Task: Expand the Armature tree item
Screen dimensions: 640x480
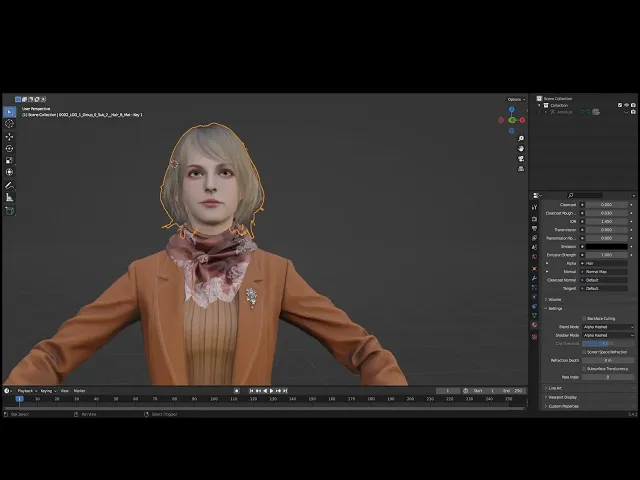Action: pyautogui.click(x=546, y=112)
